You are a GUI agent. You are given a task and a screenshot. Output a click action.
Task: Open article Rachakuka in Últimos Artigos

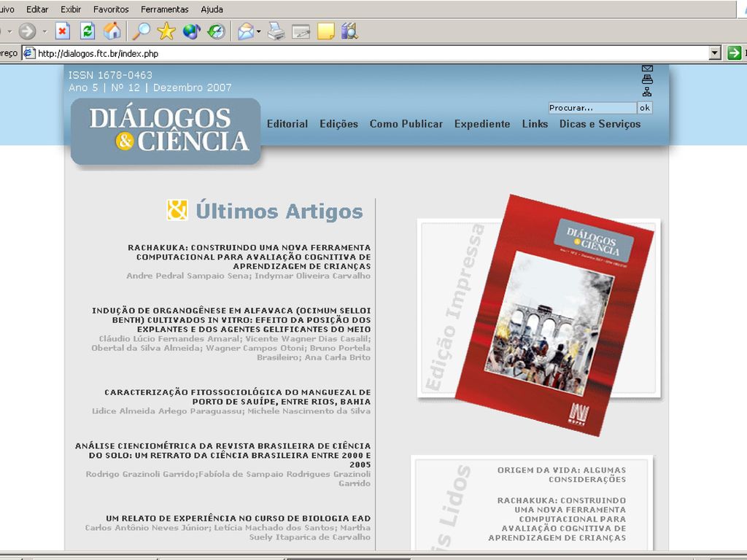point(249,257)
